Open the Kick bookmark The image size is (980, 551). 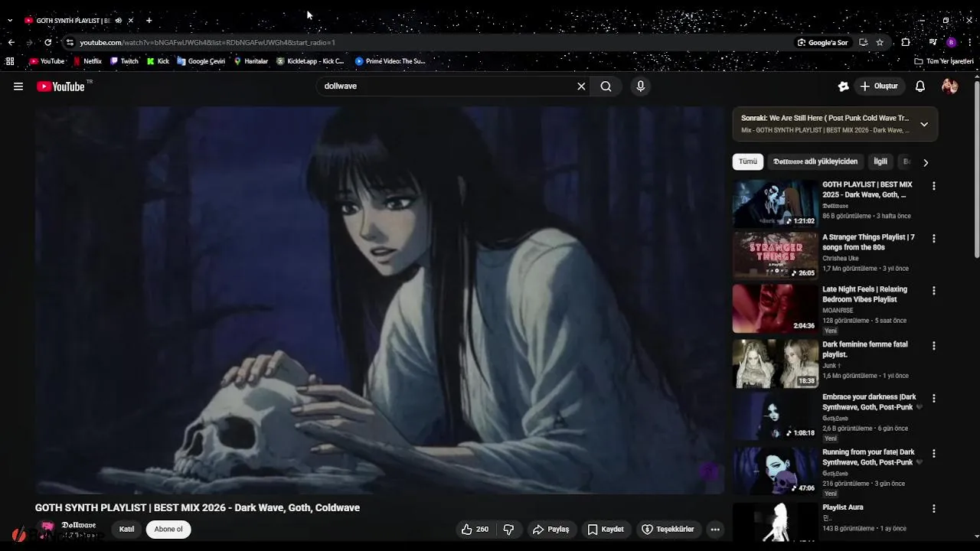(x=158, y=61)
